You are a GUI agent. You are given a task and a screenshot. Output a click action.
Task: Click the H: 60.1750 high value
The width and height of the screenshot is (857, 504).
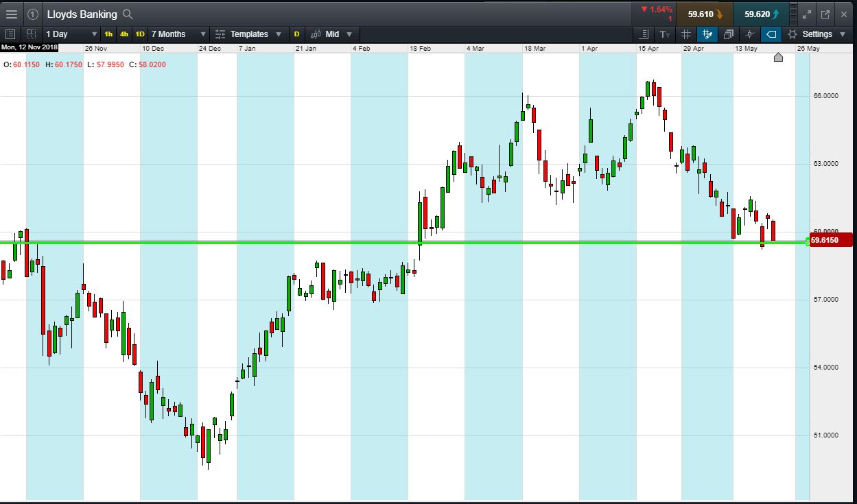click(63, 64)
